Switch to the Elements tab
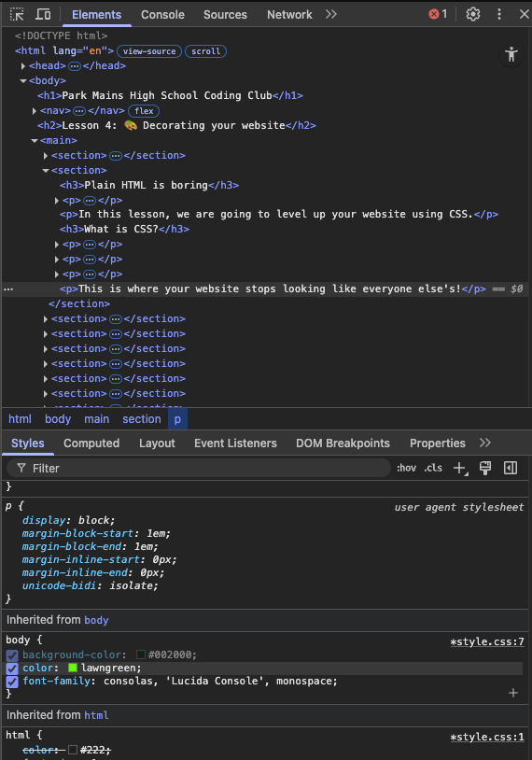This screenshot has height=760, width=532. [96, 15]
